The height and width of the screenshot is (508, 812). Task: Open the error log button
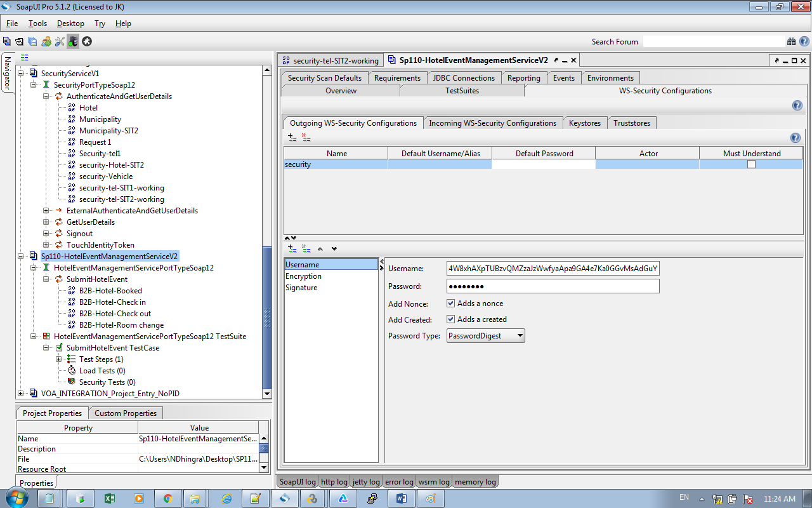(399, 482)
